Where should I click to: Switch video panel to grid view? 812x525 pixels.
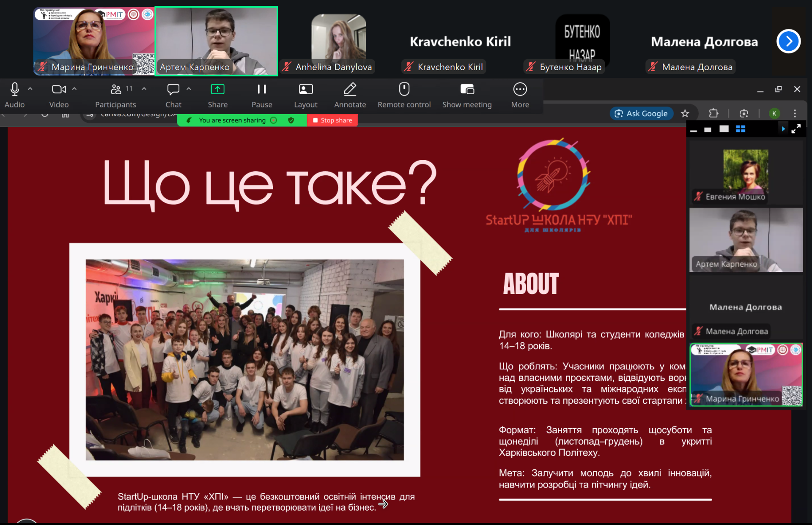[741, 129]
